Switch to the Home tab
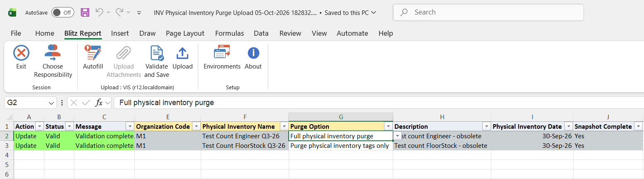Viewport: 644px width, 179px height. pyautogui.click(x=45, y=33)
